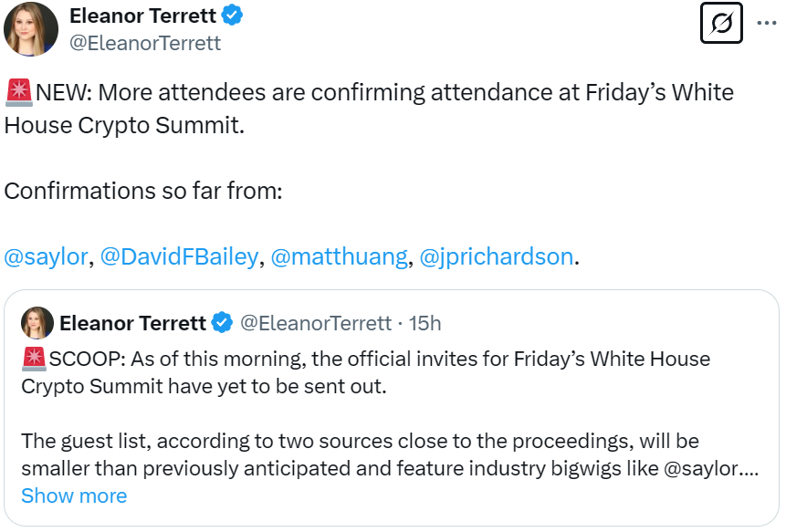
Task: Open the @matthuang mention link
Action: point(340,256)
